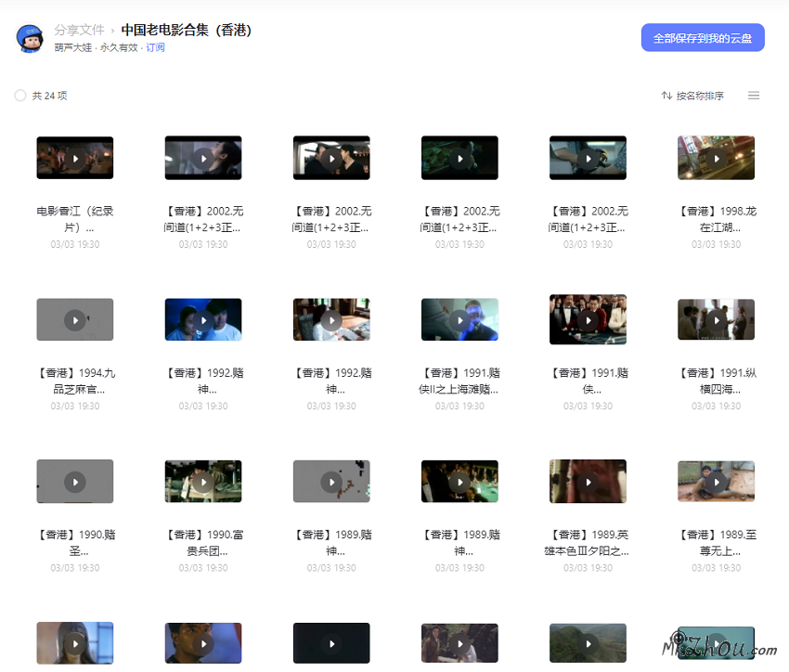Click 全部保存到我的云盘 button
789x672 pixels.
[x=703, y=38]
